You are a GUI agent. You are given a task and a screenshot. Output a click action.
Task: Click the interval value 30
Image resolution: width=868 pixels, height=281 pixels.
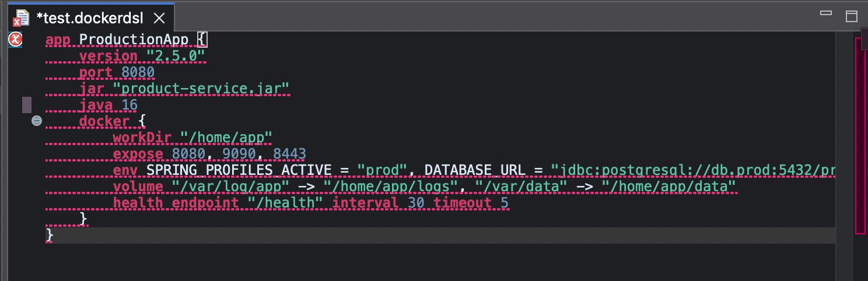415,203
